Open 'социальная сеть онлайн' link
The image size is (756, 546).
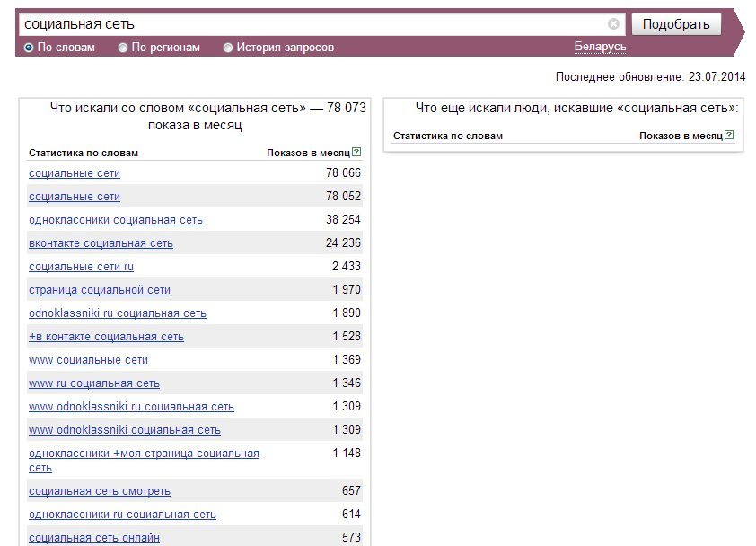[94, 538]
